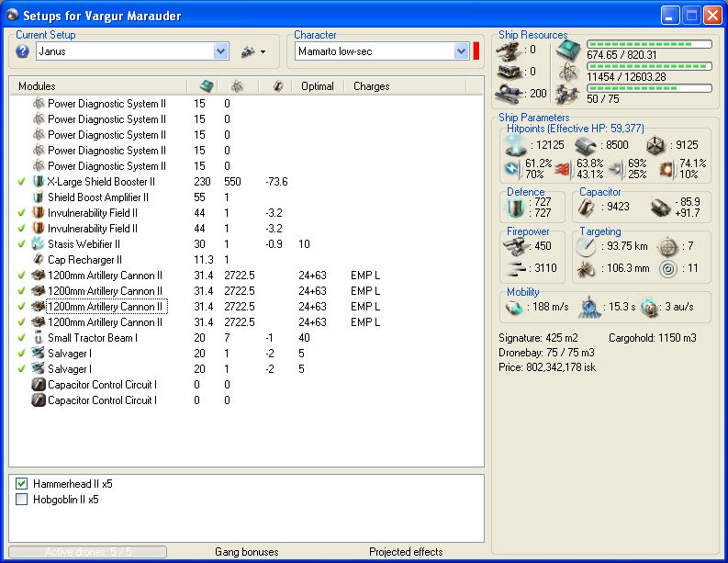
Task: Click the blue help question mark icon
Action: point(23,51)
